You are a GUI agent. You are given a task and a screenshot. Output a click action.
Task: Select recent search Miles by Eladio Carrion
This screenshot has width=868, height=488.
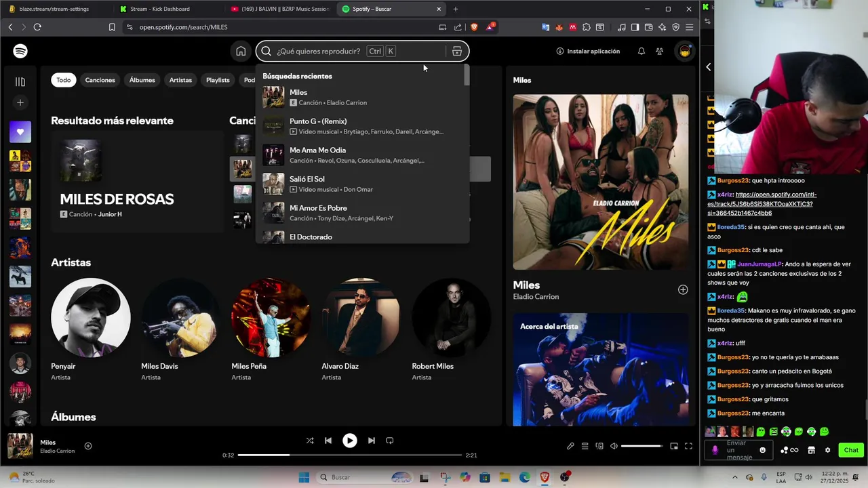click(x=362, y=98)
